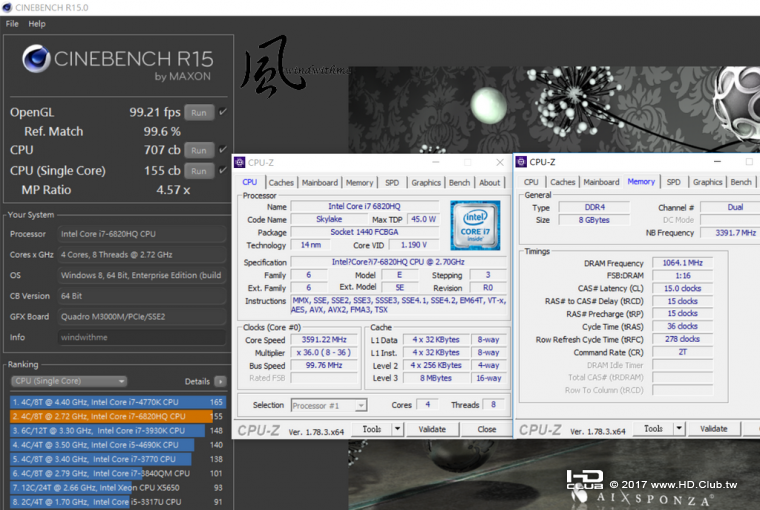
Task: Click CPU-Z icon in left window title bar
Action: [239, 162]
